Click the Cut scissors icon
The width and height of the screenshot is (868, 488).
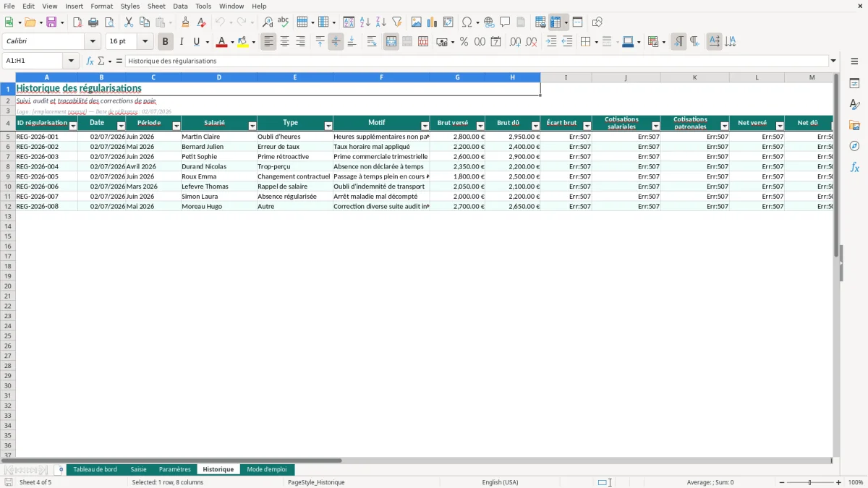click(129, 22)
